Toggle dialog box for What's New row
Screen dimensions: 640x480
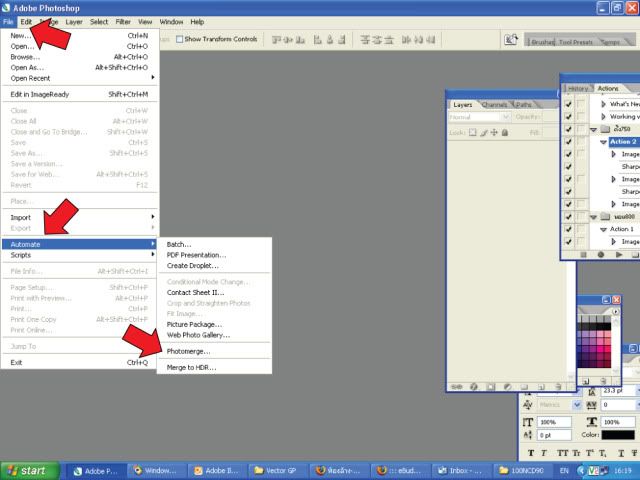(x=581, y=104)
